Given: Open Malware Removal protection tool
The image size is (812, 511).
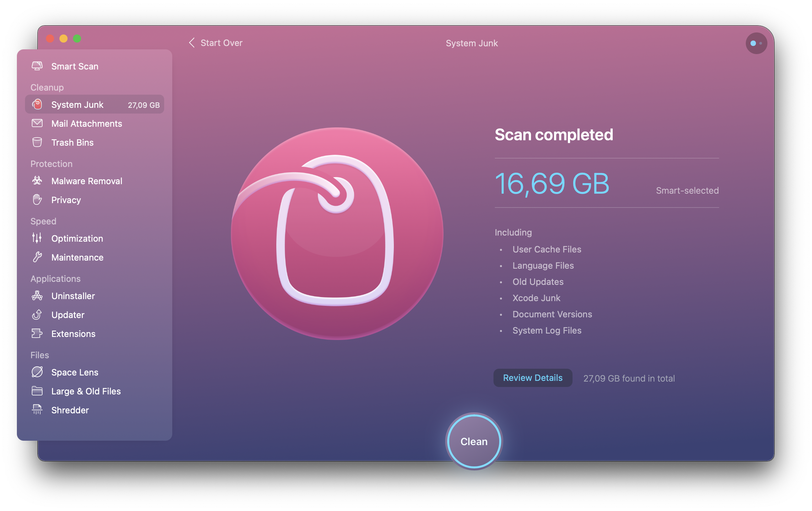Looking at the screenshot, I should click(x=86, y=181).
